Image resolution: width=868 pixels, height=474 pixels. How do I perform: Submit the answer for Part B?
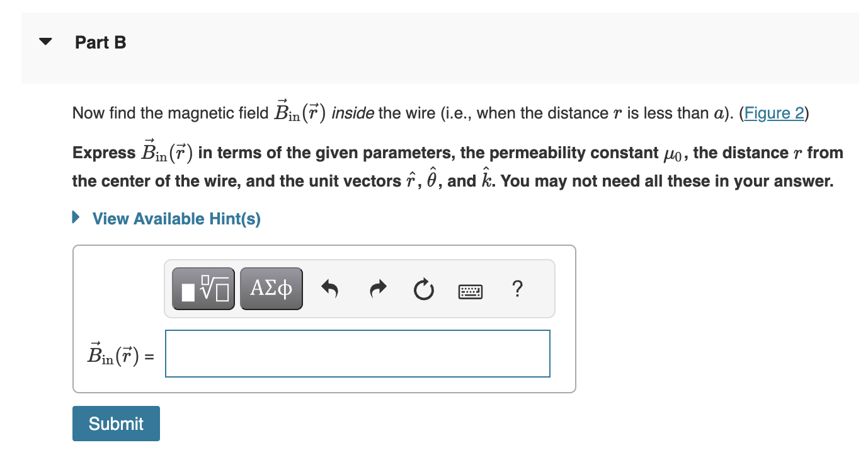click(115, 424)
